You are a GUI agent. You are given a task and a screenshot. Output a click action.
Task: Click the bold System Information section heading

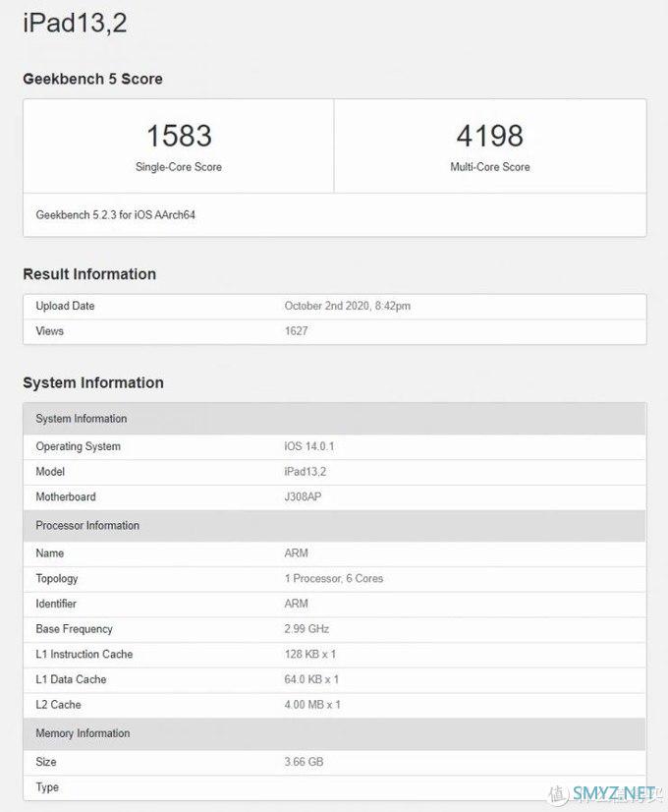tap(93, 382)
